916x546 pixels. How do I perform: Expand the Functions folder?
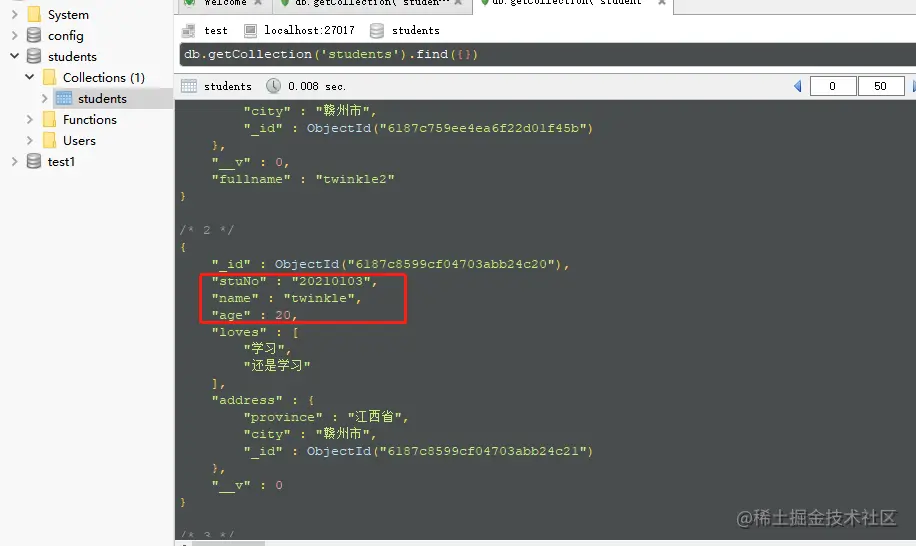tap(30, 119)
